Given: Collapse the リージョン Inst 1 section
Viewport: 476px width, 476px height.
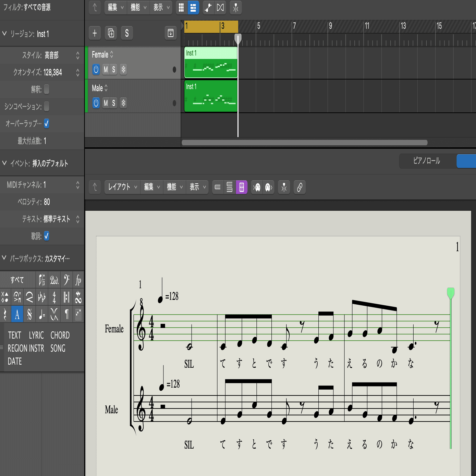Looking at the screenshot, I should pyautogui.click(x=4, y=34).
